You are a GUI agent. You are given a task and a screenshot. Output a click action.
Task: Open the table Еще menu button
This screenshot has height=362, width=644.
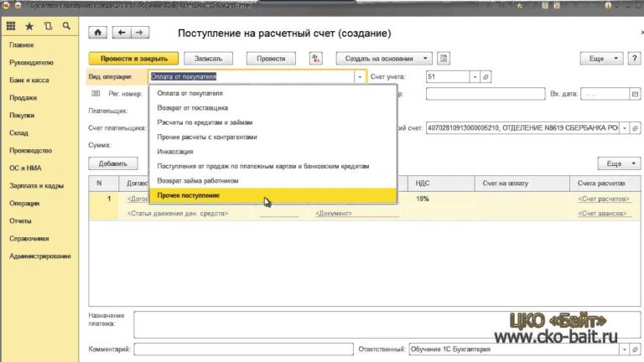[619, 163]
